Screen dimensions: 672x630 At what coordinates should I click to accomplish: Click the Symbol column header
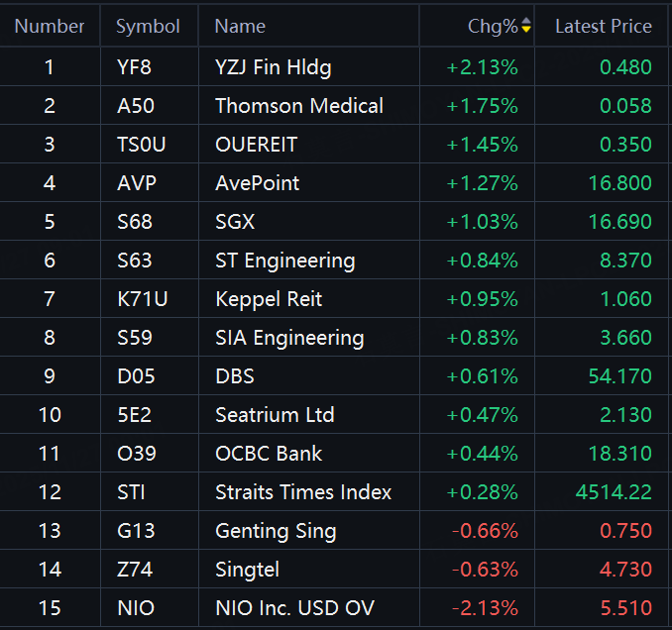[148, 27]
